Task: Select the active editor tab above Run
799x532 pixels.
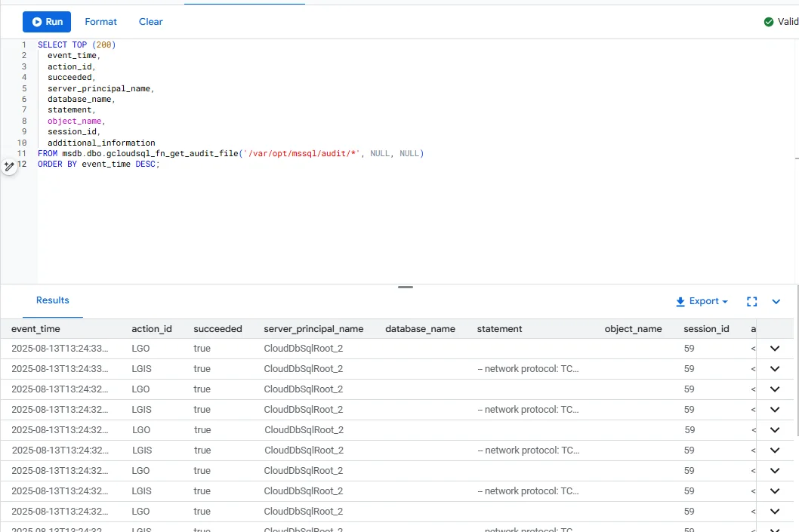Action: click(x=244, y=2)
